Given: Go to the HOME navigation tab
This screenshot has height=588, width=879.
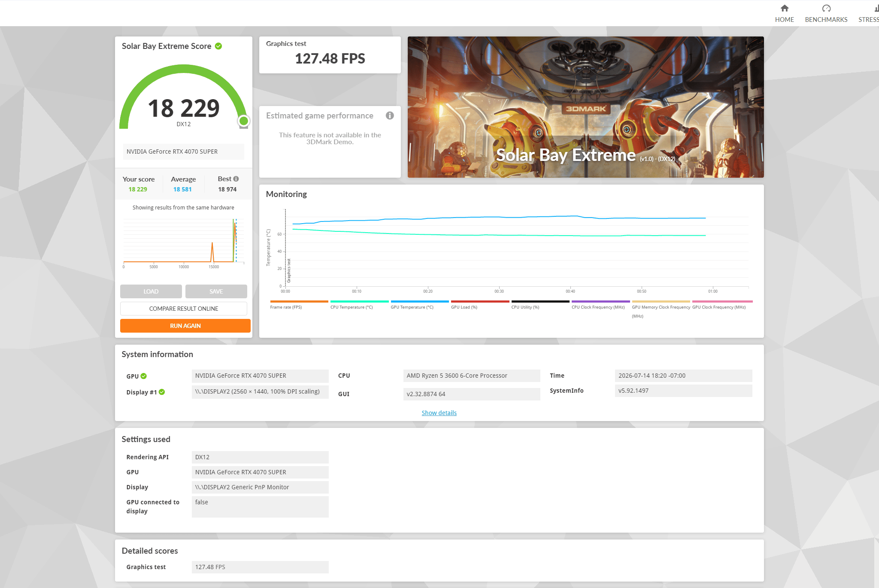Looking at the screenshot, I should point(784,19).
